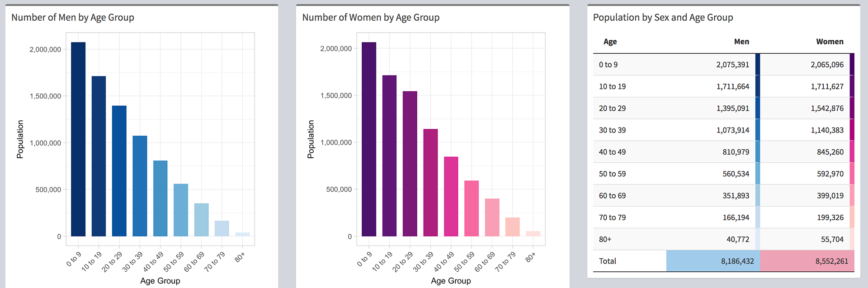Viewport: 868px width, 288px height.
Task: Click the women's total cell showing 8,552,261
Action: pos(831,261)
